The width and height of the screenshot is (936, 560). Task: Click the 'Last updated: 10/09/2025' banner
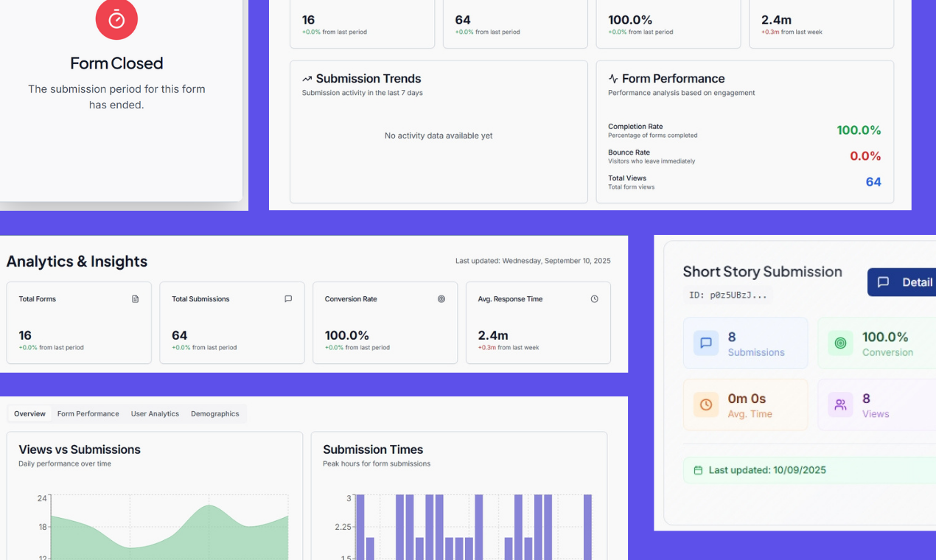tap(809, 470)
